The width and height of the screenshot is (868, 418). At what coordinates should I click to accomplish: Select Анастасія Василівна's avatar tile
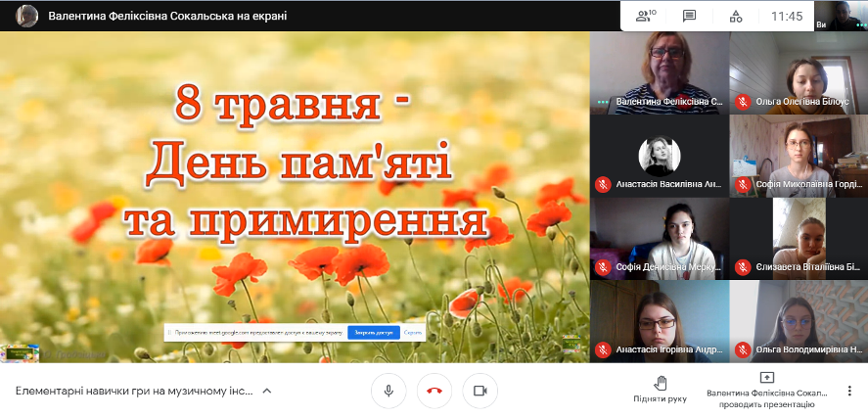[x=659, y=156]
